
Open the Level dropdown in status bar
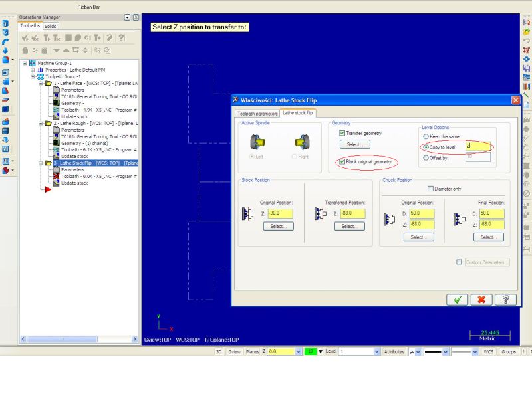pyautogui.click(x=376, y=352)
